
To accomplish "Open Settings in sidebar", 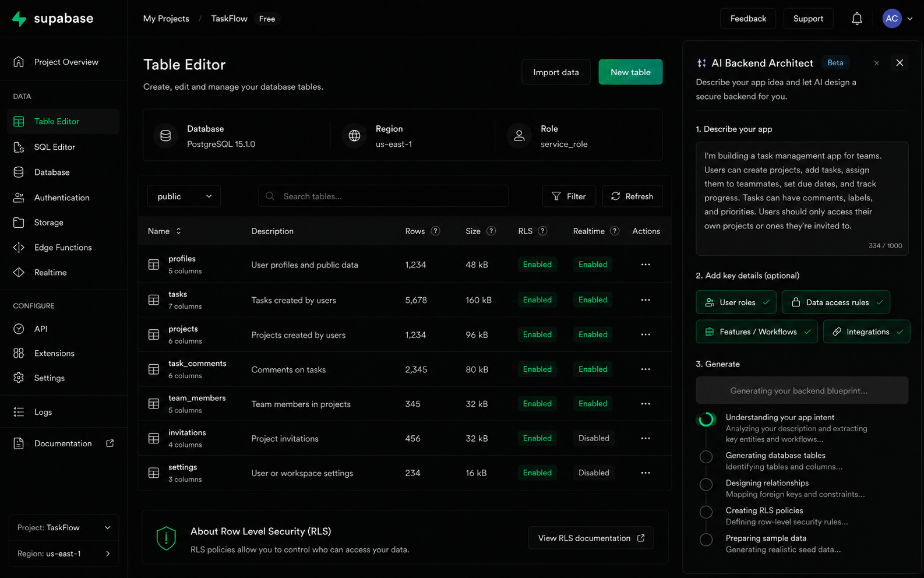I will pyautogui.click(x=64, y=378).
